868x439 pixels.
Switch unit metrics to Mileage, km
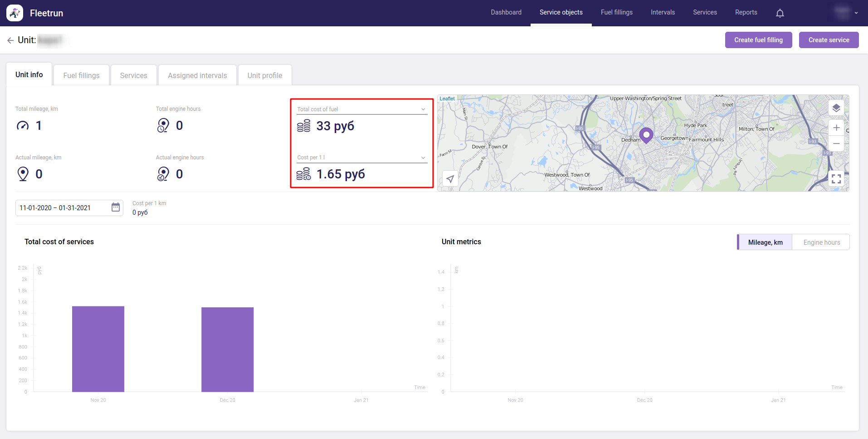click(x=765, y=242)
